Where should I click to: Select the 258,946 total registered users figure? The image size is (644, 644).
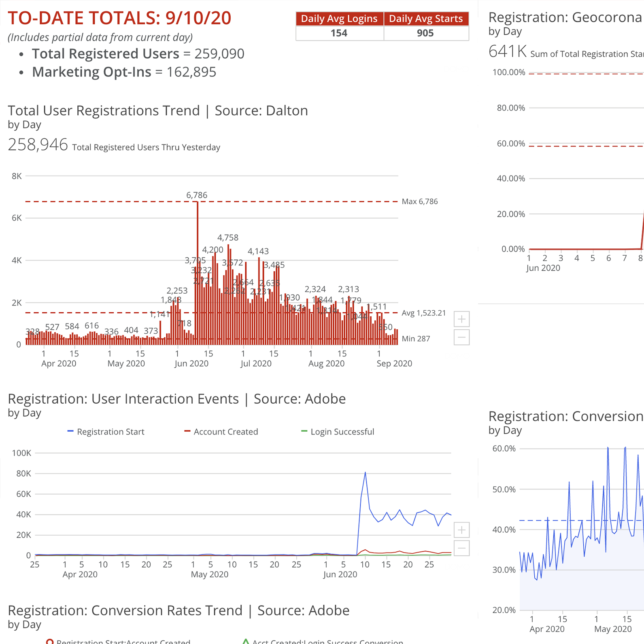click(38, 145)
